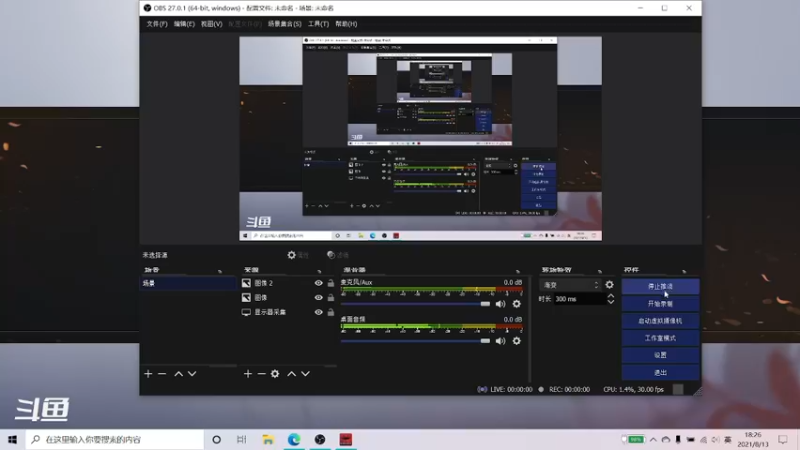The image size is (800, 450).
Task: Open the red app icon on the taskbar
Action: 346,439
